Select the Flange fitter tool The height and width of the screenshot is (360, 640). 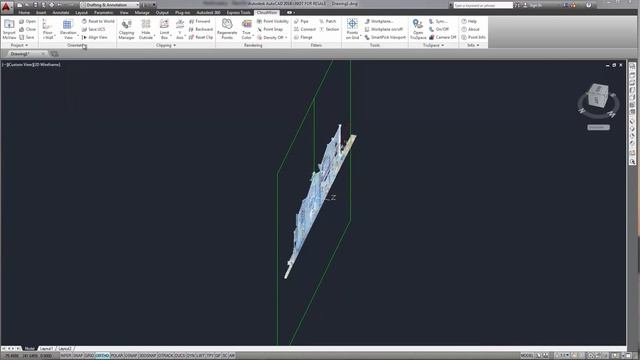[x=303, y=37]
